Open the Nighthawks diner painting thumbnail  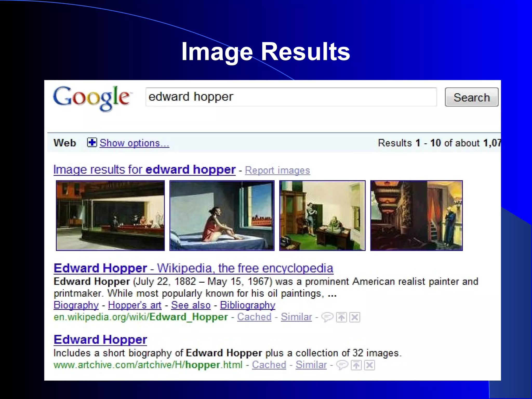click(110, 216)
